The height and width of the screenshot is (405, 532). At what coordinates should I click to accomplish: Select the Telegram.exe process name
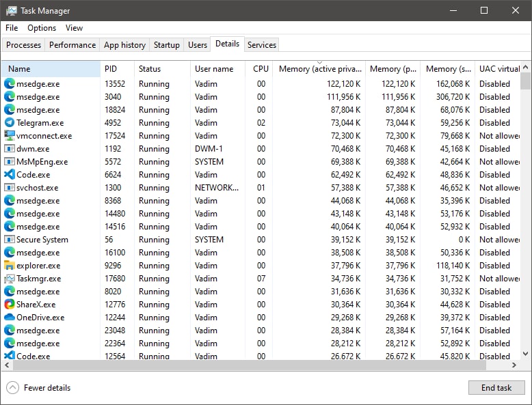[40, 123]
